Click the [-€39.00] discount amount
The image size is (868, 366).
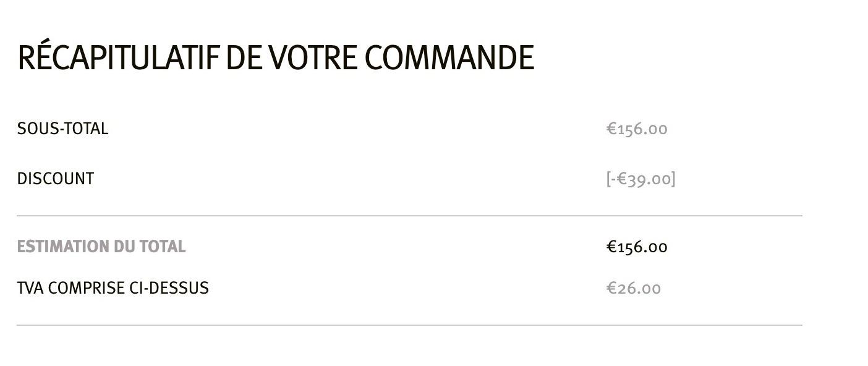[640, 179]
